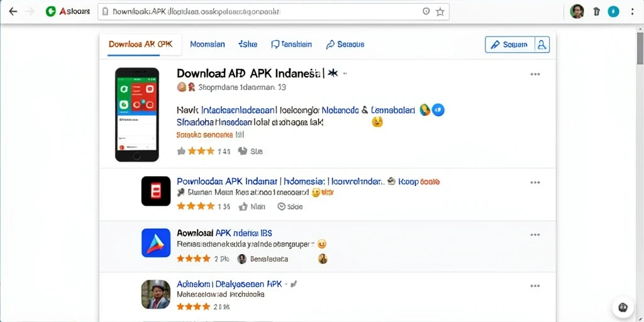Click the Cemebalari link in the first result description
This screenshot has width=644, height=322.
(x=393, y=110)
